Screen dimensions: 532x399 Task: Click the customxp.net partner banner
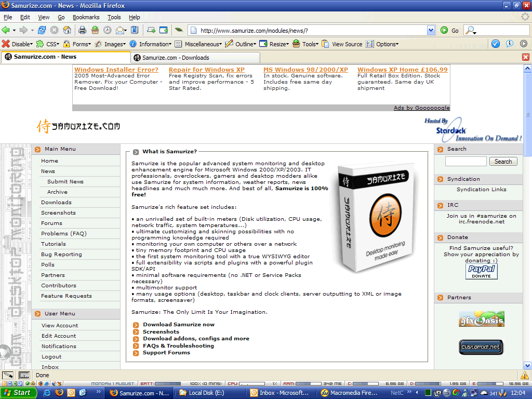481,347
